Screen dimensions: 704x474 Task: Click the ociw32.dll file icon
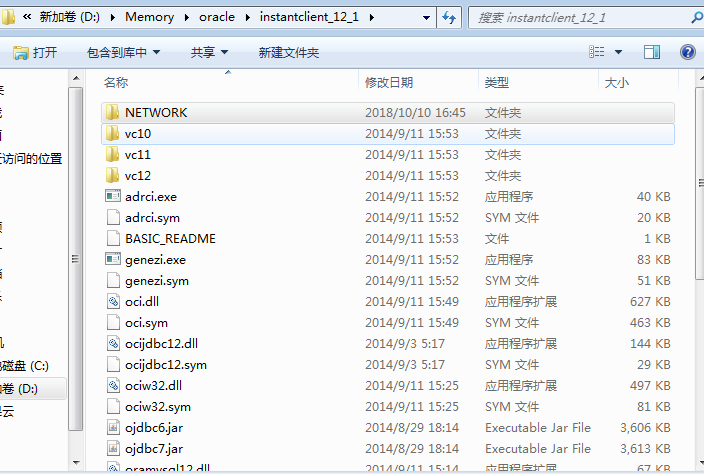(113, 386)
